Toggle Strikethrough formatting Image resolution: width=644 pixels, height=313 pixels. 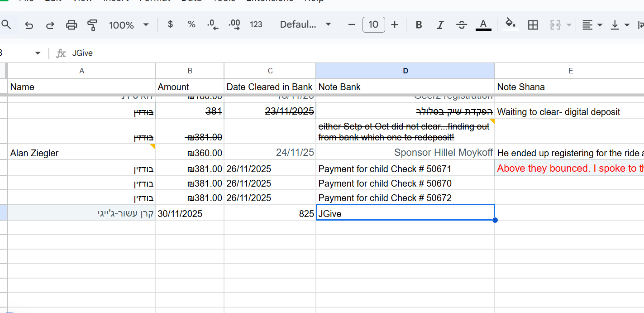[x=462, y=25]
